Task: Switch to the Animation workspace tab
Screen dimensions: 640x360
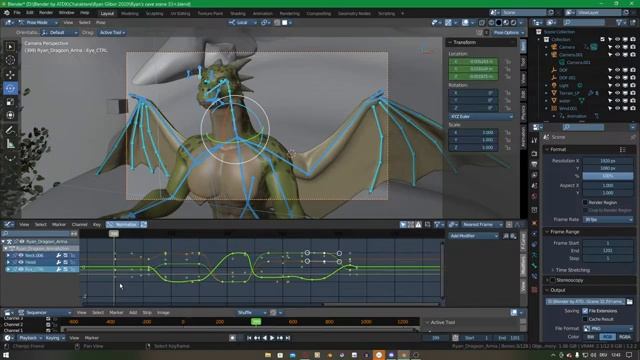Action: (262, 13)
